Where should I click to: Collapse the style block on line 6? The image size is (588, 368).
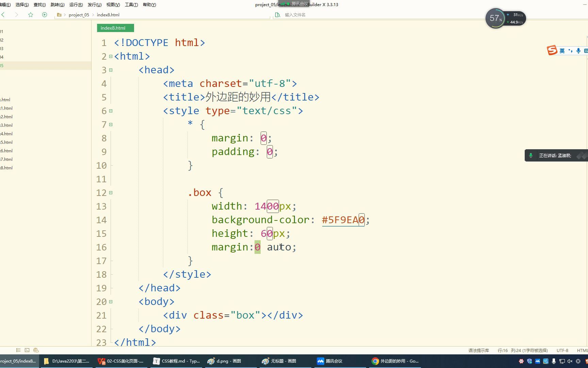[111, 111]
